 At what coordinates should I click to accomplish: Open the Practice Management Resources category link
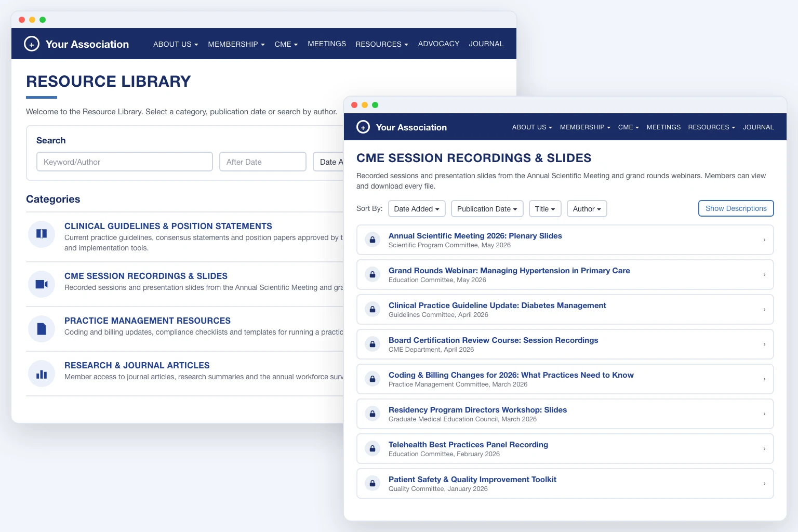point(148,321)
